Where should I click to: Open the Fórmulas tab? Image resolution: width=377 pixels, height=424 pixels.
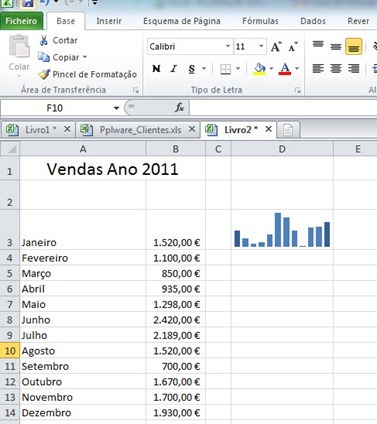(x=260, y=21)
